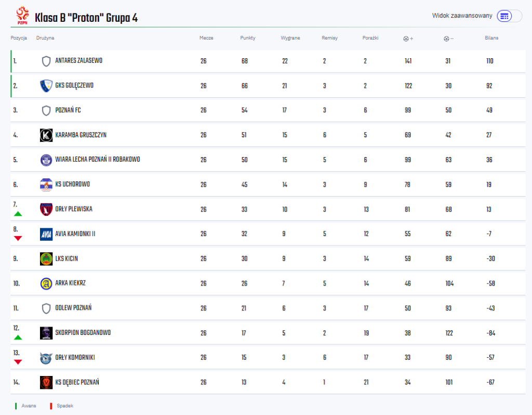Click the PZPN logo
Image resolution: width=532 pixels, height=415 pixels.
point(22,16)
